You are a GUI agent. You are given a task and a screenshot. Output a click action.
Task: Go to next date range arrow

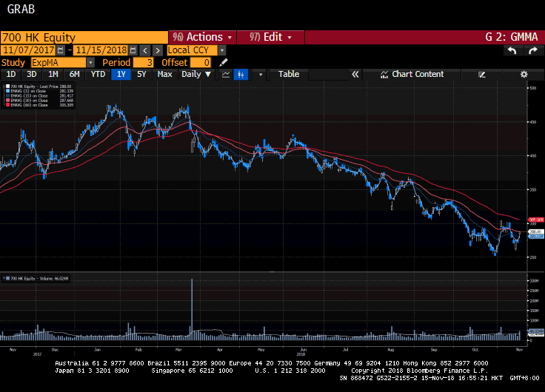pyautogui.click(x=158, y=51)
